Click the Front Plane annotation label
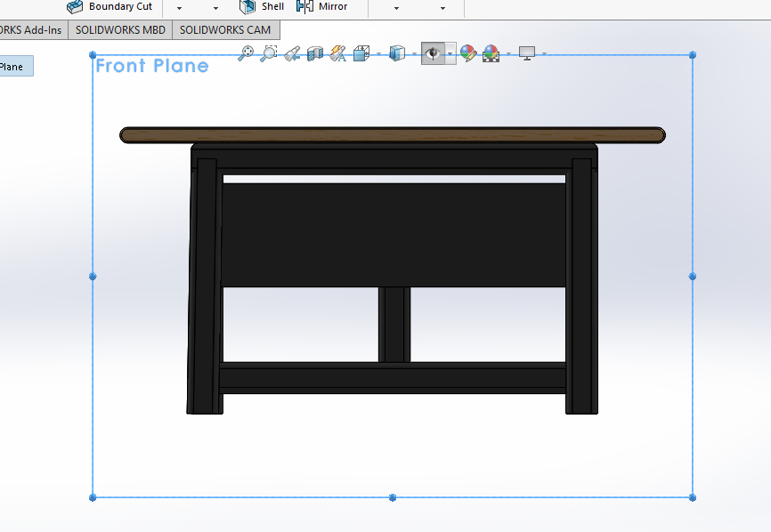Screen dimensions: 771x532 click(x=150, y=65)
